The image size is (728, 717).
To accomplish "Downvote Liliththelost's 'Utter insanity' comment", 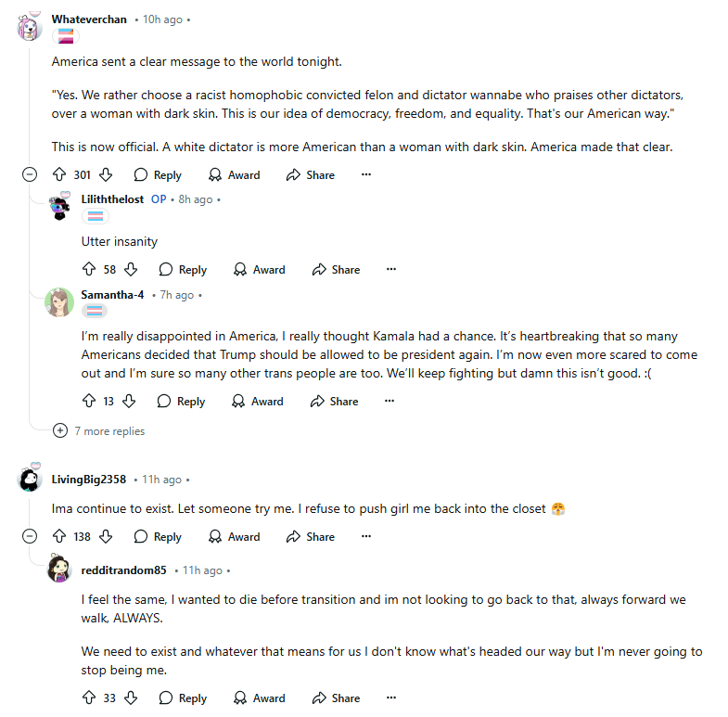I will (x=131, y=269).
